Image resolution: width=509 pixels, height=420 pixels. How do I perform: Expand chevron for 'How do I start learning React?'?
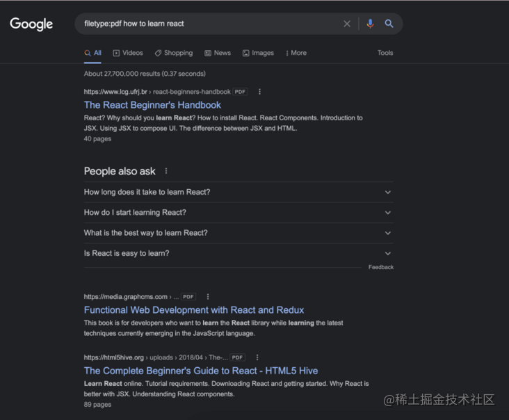pos(387,213)
